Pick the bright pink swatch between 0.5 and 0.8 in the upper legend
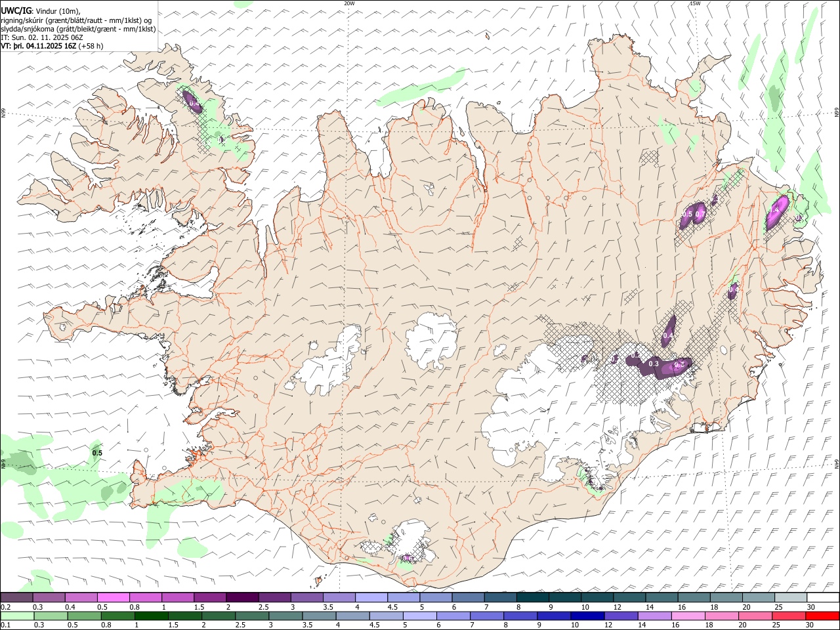 pyautogui.click(x=113, y=598)
